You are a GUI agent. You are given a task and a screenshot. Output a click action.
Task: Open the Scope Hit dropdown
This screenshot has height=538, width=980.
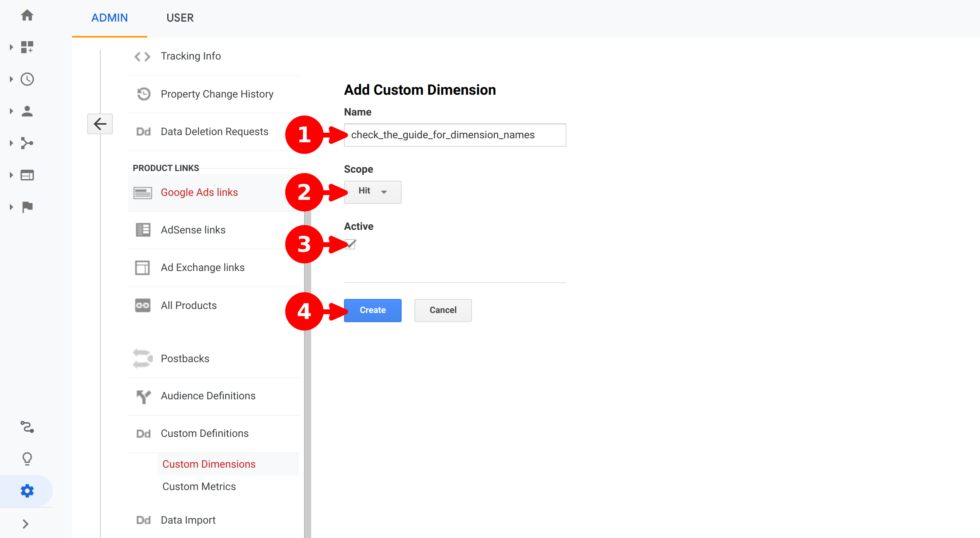(372, 192)
